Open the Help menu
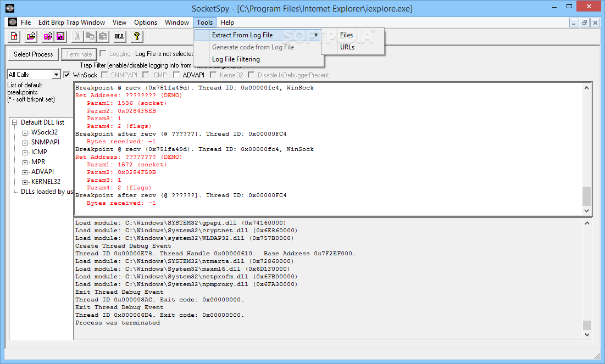605x364 pixels. coord(227,23)
